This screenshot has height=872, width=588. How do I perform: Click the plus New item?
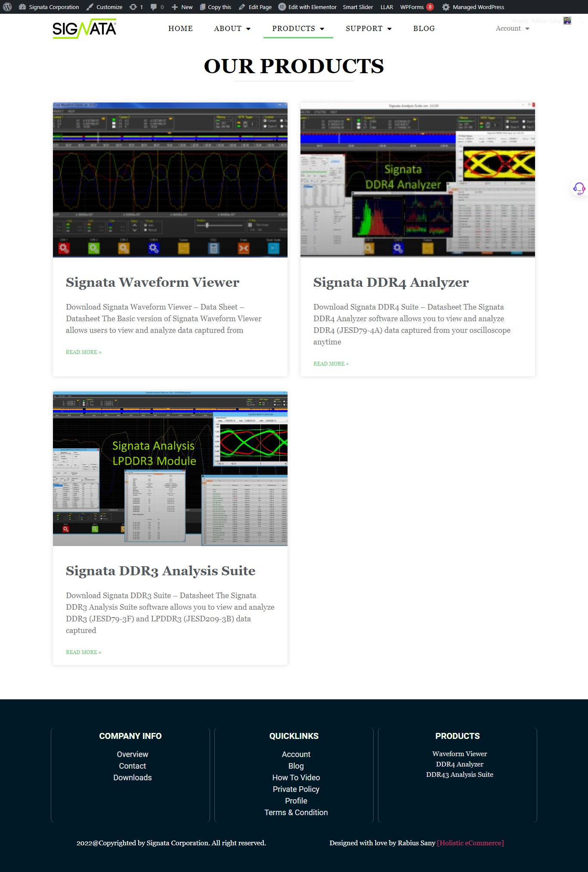pyautogui.click(x=182, y=7)
